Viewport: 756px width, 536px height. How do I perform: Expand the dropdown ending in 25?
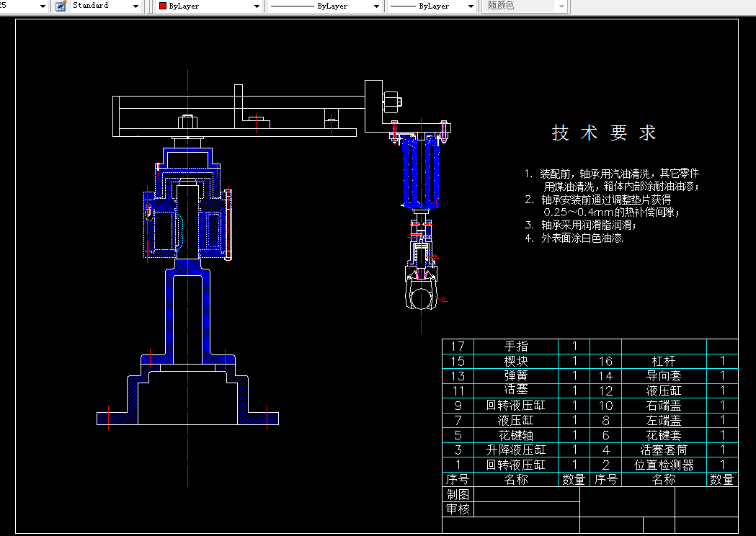click(x=43, y=6)
